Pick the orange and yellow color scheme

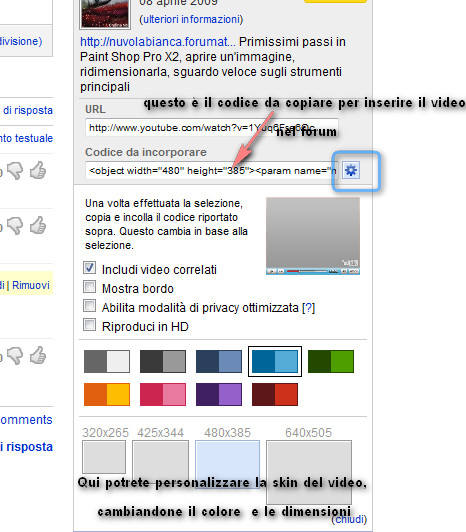point(107,394)
